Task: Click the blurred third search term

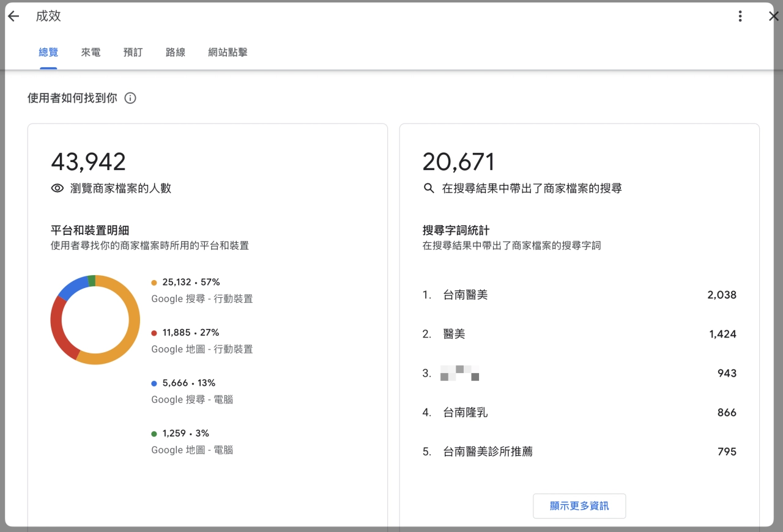Action: click(459, 373)
